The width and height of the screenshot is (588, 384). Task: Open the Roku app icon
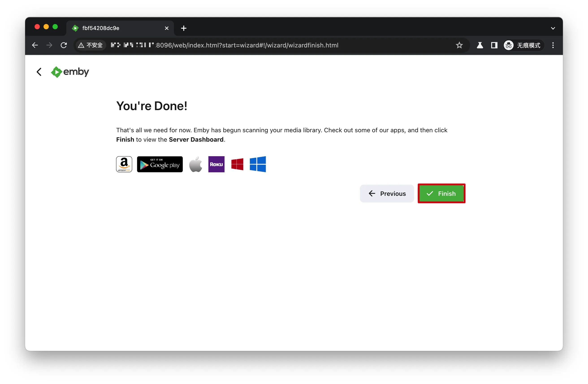pyautogui.click(x=216, y=164)
